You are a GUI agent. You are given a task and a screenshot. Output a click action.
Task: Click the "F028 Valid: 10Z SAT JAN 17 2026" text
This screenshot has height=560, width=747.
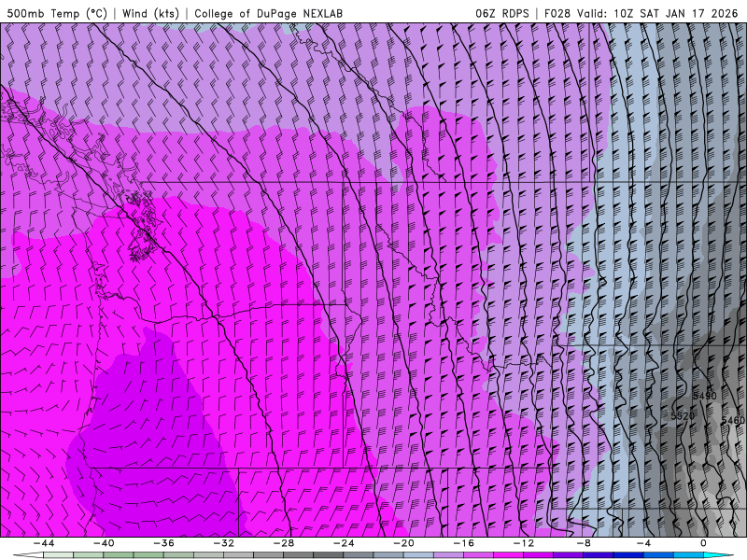coord(641,13)
